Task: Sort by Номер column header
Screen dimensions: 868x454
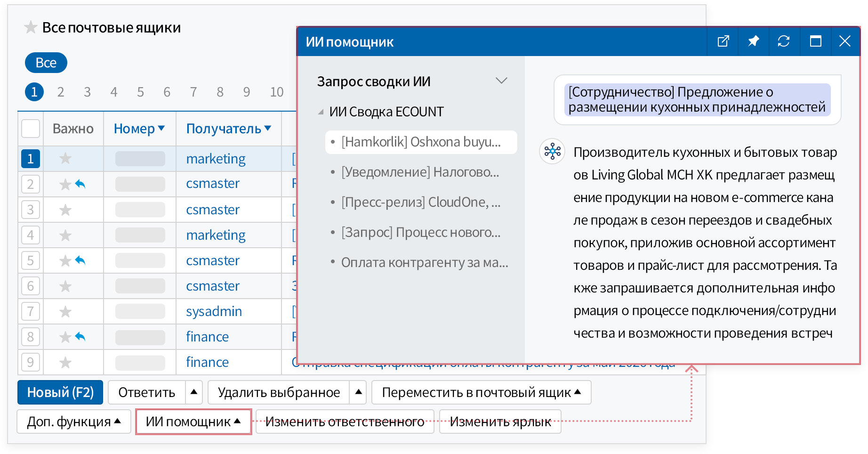Action: pos(139,129)
